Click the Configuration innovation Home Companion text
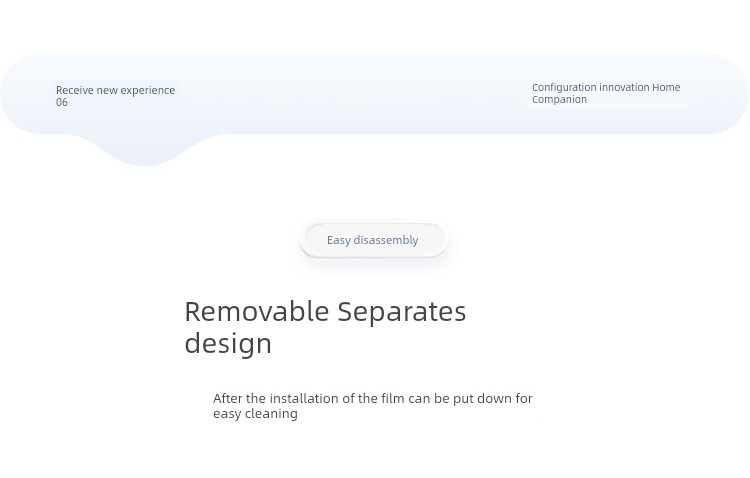This screenshot has height=478, width=750. (606, 93)
